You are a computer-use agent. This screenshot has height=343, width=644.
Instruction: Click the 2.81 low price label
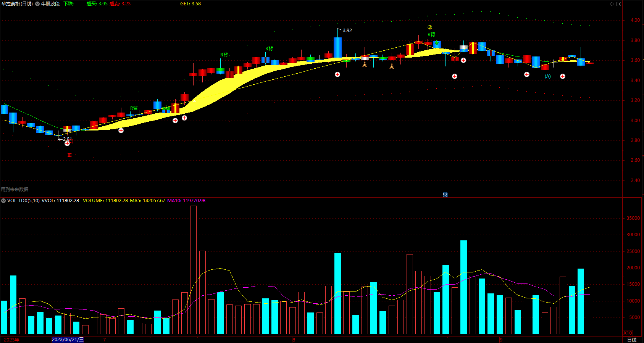click(67, 139)
